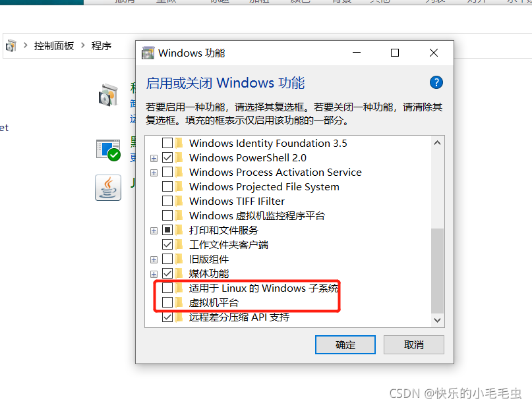Screen dimensions: 532x405
Task: Click the feature list scrollbar down arrow
Action: click(x=437, y=320)
